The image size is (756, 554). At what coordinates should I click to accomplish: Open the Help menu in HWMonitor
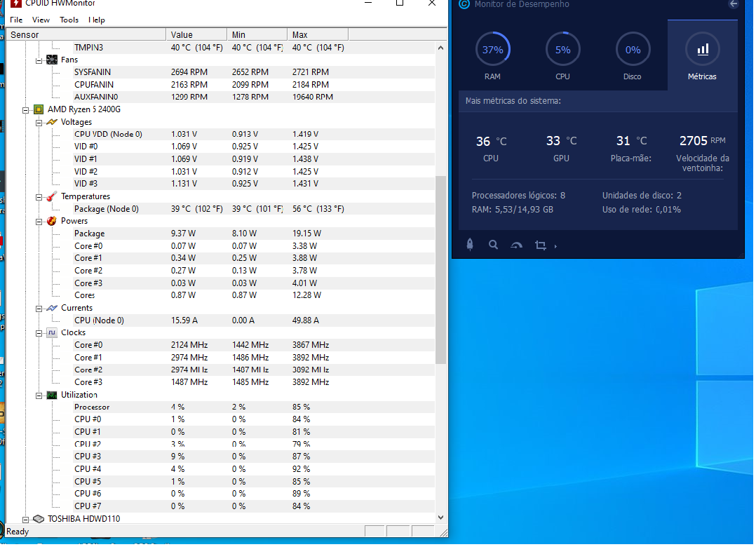tap(97, 20)
